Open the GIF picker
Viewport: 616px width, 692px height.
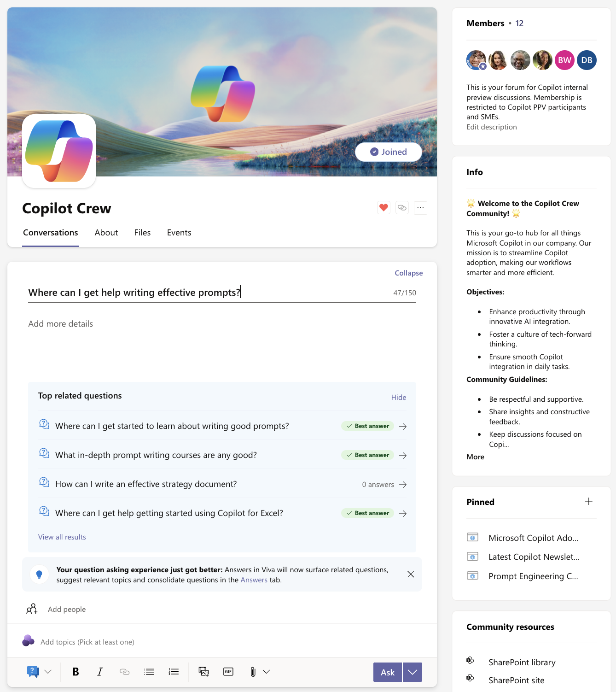[x=228, y=672]
